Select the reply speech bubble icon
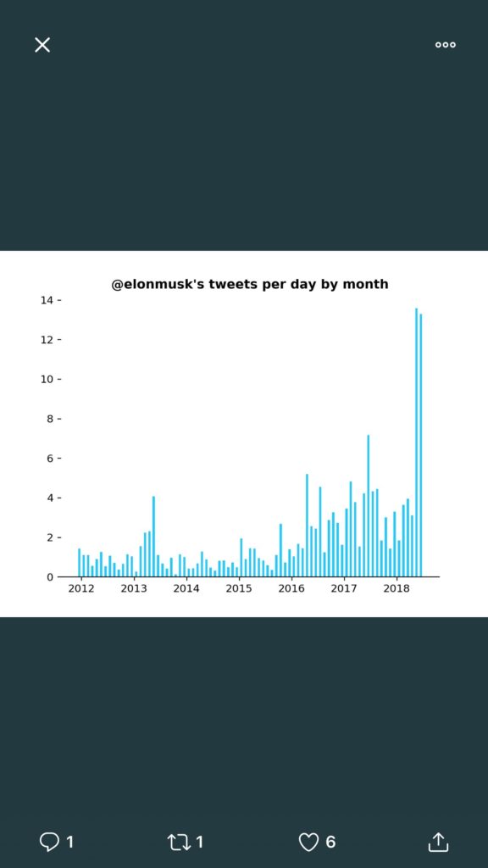This screenshot has height=868, width=488. pos(50,842)
